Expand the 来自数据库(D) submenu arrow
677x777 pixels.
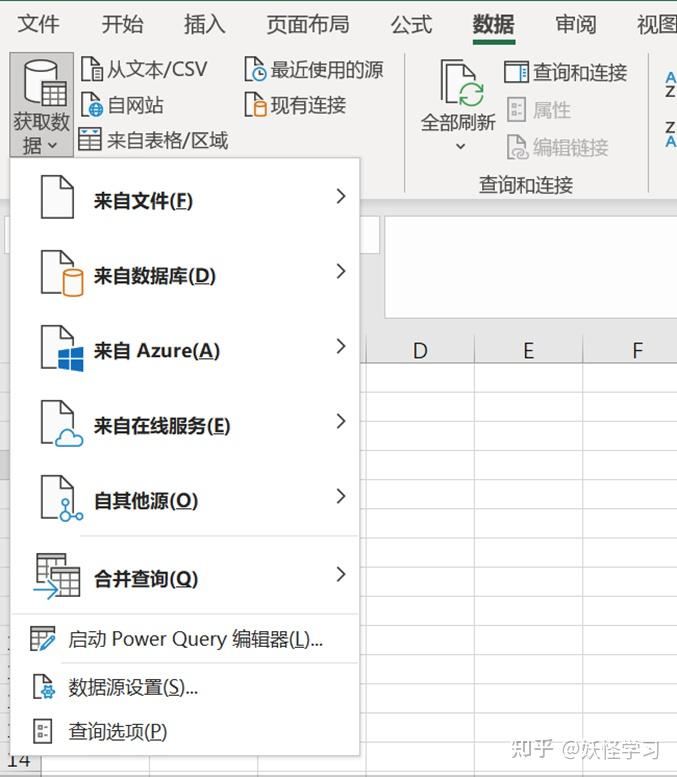[340, 271]
